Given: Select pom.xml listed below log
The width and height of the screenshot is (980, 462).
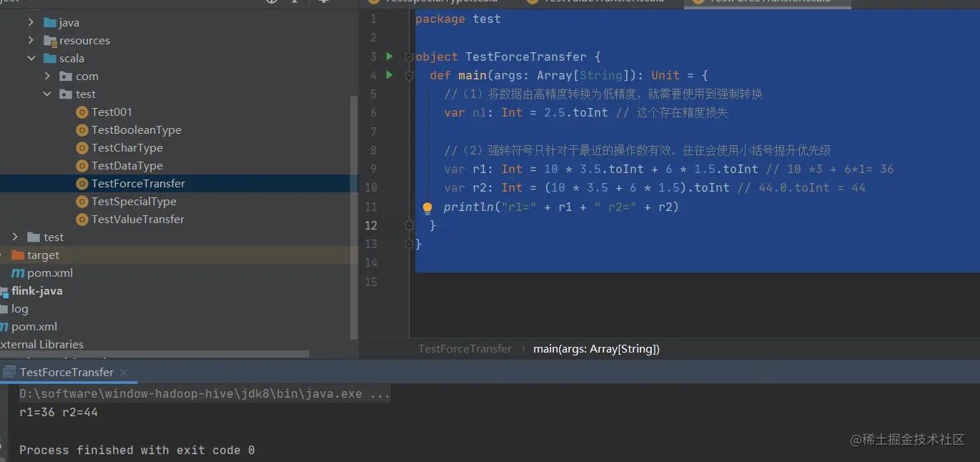Looking at the screenshot, I should [34, 326].
